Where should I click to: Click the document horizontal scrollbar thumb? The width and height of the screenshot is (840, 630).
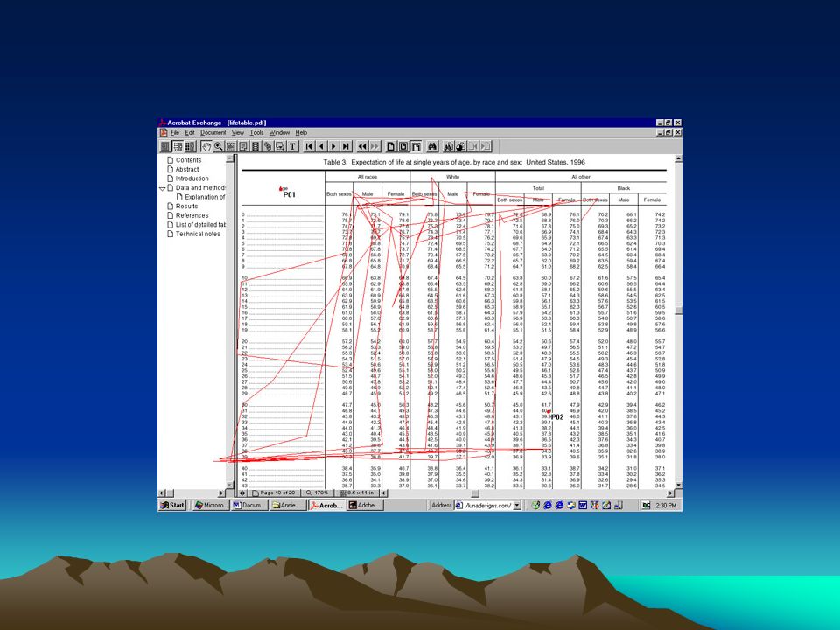pos(474,493)
